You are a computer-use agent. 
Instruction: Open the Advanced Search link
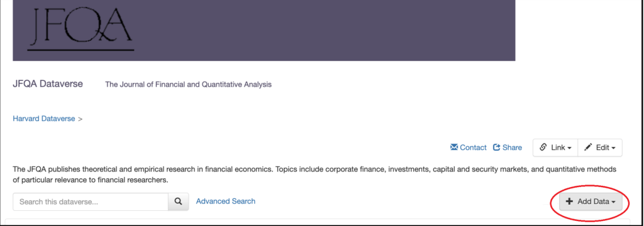click(226, 201)
